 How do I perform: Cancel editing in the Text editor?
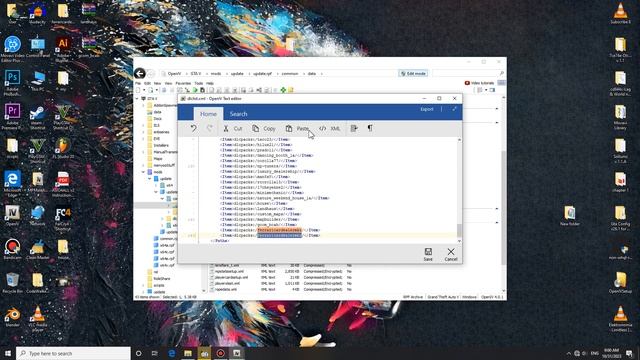point(451,254)
